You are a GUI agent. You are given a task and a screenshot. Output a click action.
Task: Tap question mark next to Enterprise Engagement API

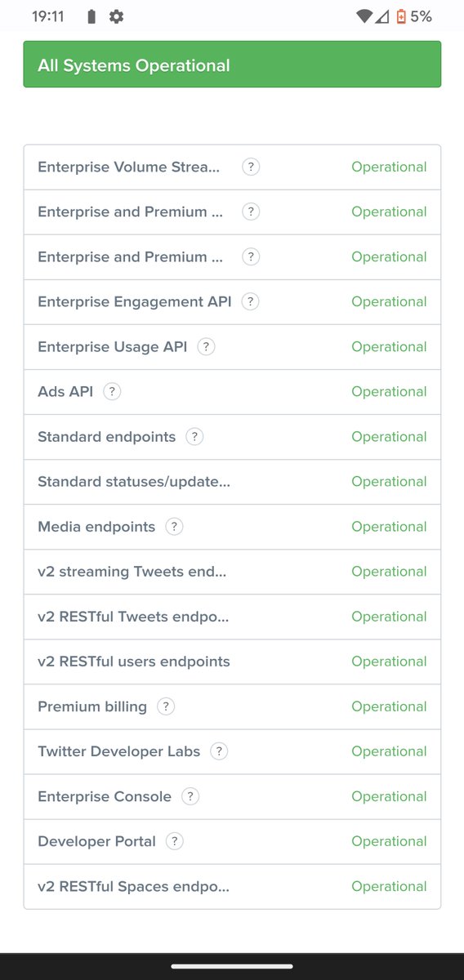pyautogui.click(x=251, y=301)
